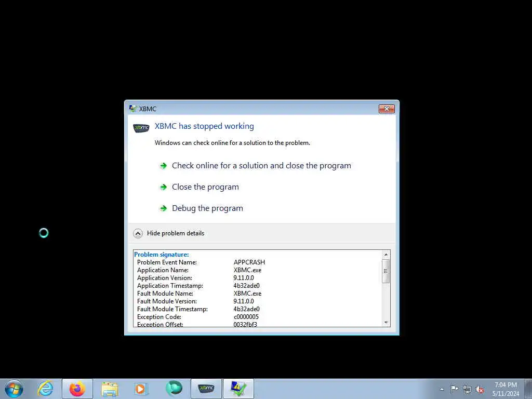
Task: Open Windows Media Player from the taskbar
Action: pyautogui.click(x=140, y=389)
